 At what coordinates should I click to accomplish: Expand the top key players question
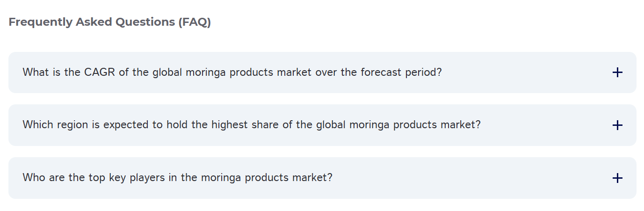tap(177, 178)
